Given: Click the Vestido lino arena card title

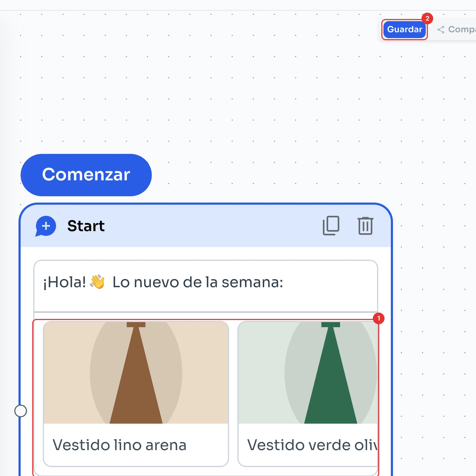Looking at the screenshot, I should click(x=120, y=445).
